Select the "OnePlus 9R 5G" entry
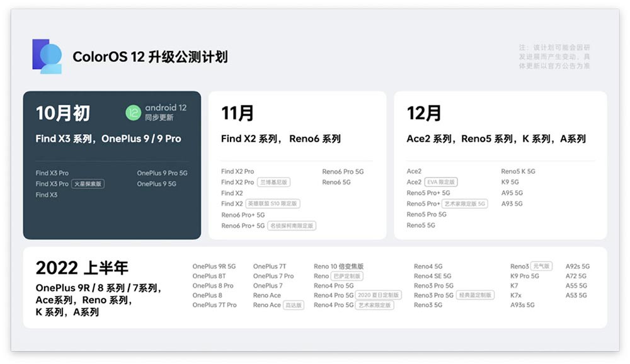 coord(214,266)
